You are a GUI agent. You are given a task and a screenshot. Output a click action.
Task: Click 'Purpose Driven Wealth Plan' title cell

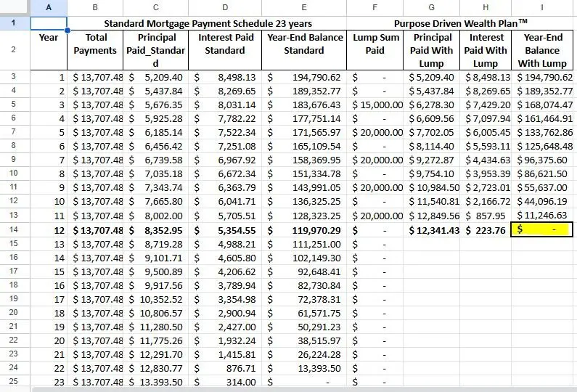[460, 23]
